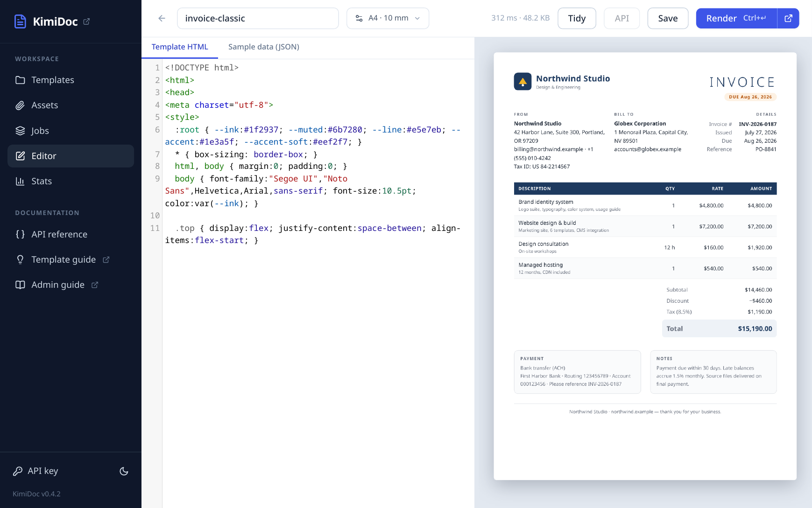Viewport: 812px width, 508px height.
Task: Click the Brand identity system row
Action: click(645, 205)
